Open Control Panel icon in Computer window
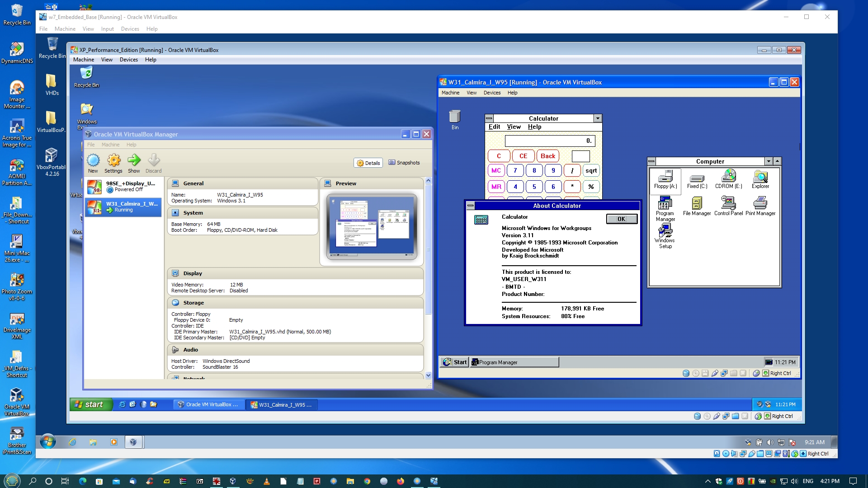 728,206
